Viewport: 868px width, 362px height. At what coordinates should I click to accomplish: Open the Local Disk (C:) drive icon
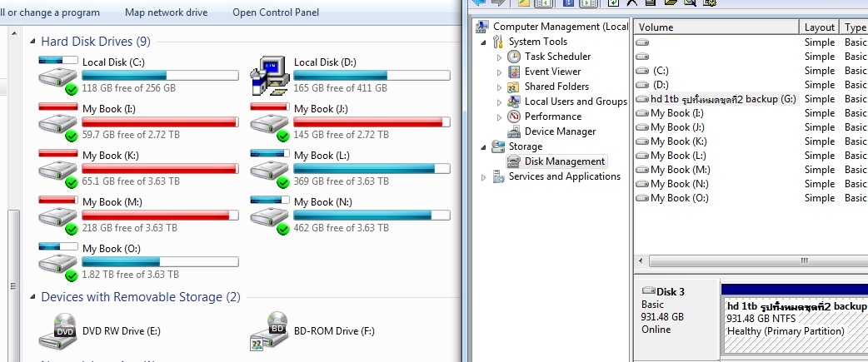(x=57, y=77)
